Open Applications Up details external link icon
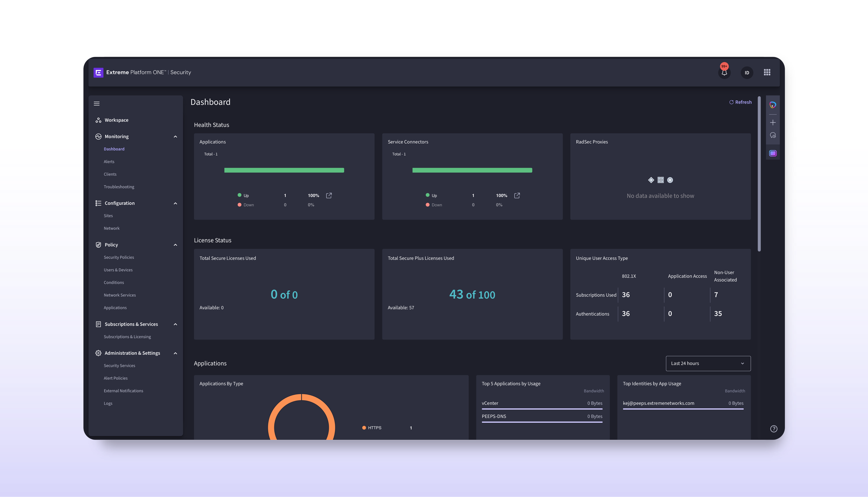 point(329,195)
